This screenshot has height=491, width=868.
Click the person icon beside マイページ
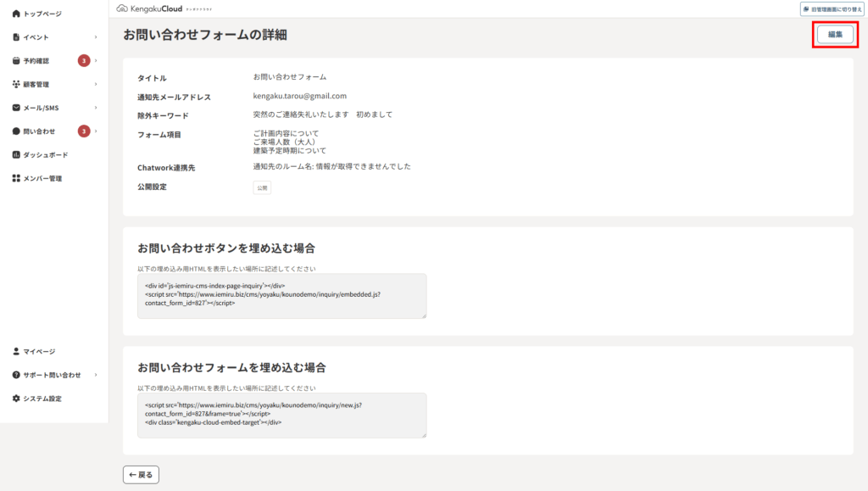click(x=16, y=351)
